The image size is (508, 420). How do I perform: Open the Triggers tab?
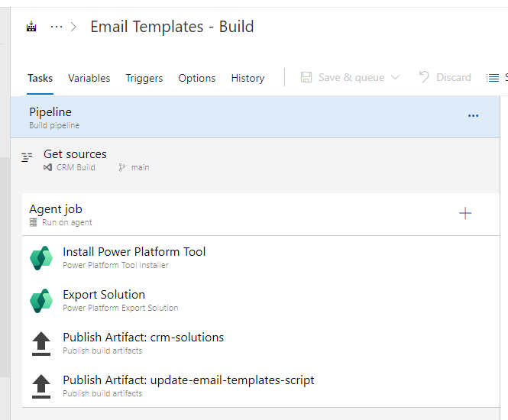click(144, 78)
